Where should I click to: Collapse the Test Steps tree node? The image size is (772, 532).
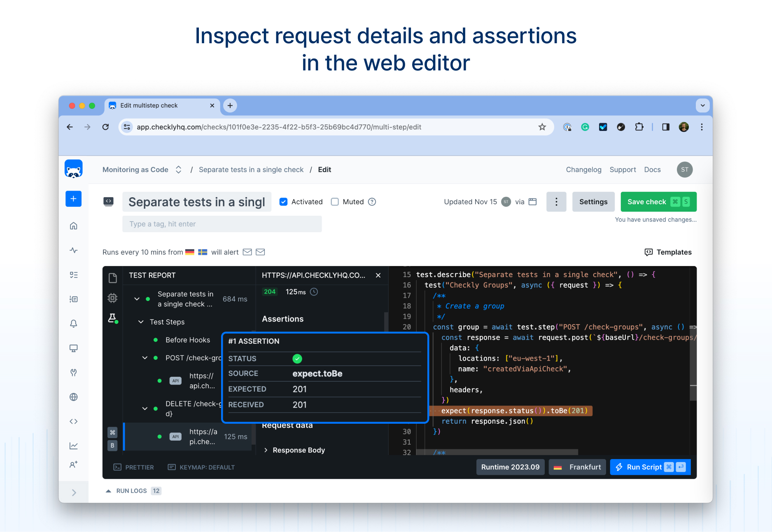click(x=140, y=322)
